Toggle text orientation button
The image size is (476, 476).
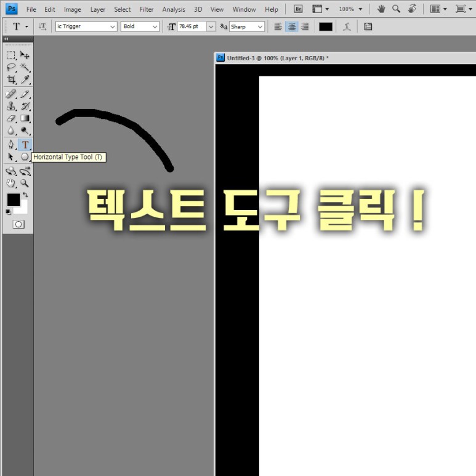pos(42,26)
